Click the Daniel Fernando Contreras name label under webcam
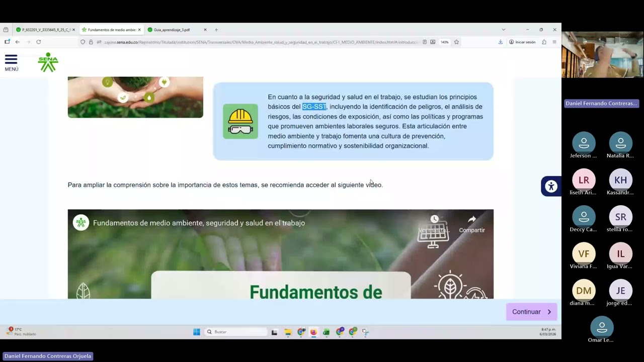This screenshot has height=362, width=644. (601, 103)
